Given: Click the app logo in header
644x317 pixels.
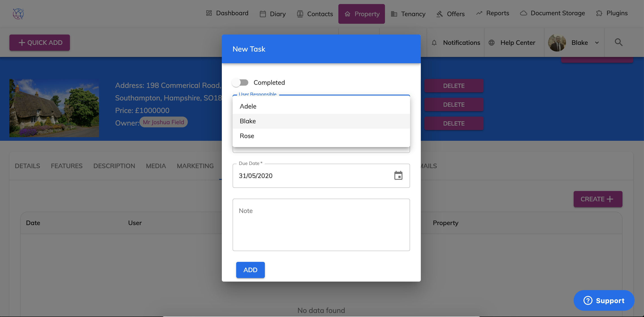Looking at the screenshot, I should 18,13.
